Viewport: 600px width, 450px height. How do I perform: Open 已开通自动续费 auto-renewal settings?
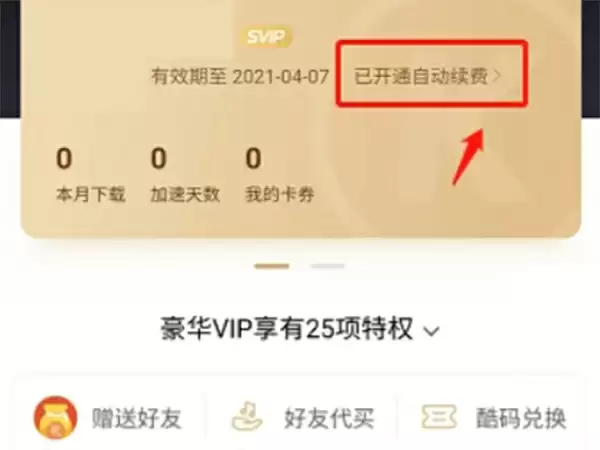point(427,76)
